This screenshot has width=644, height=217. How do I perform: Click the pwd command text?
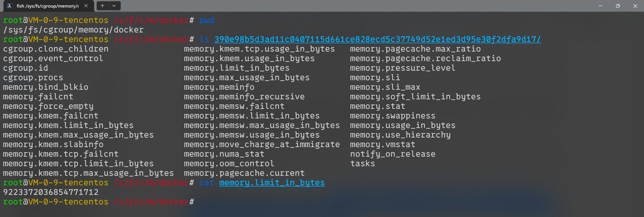[207, 20]
